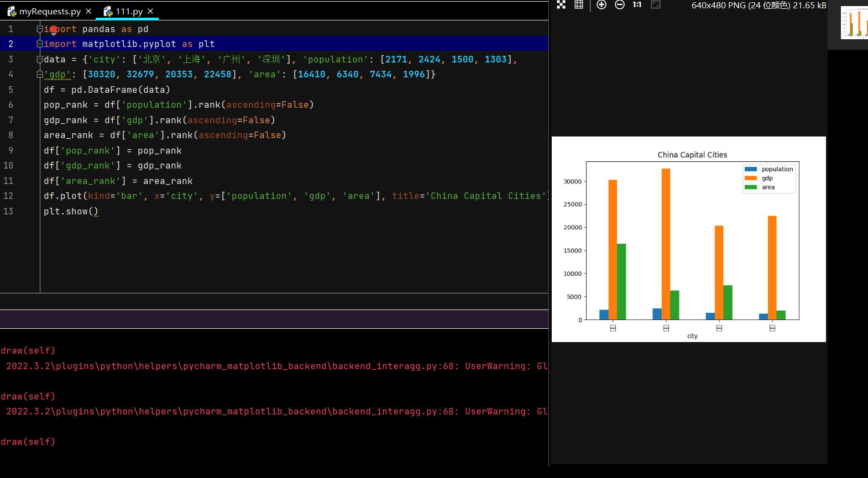
Task: Switch to the myRequests.py tab
Action: pyautogui.click(x=50, y=11)
